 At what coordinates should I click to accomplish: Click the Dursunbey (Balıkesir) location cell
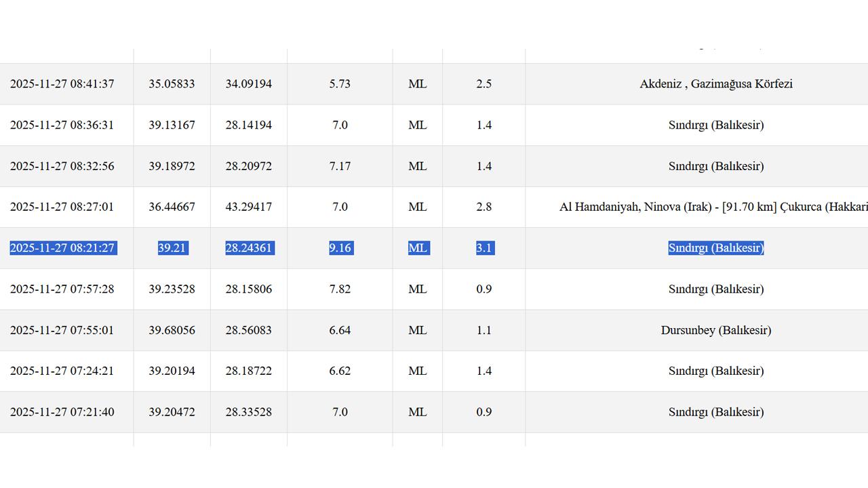pyautogui.click(x=715, y=331)
